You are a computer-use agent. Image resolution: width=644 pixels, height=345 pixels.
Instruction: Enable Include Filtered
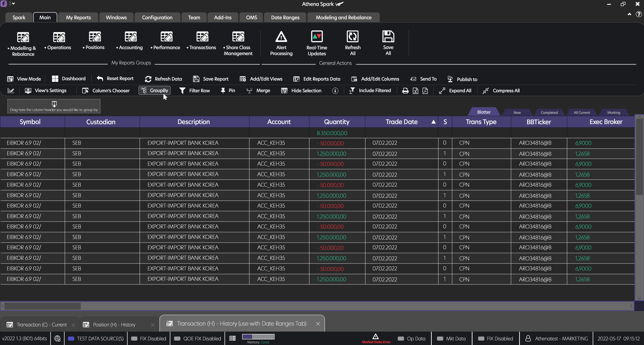[370, 90]
